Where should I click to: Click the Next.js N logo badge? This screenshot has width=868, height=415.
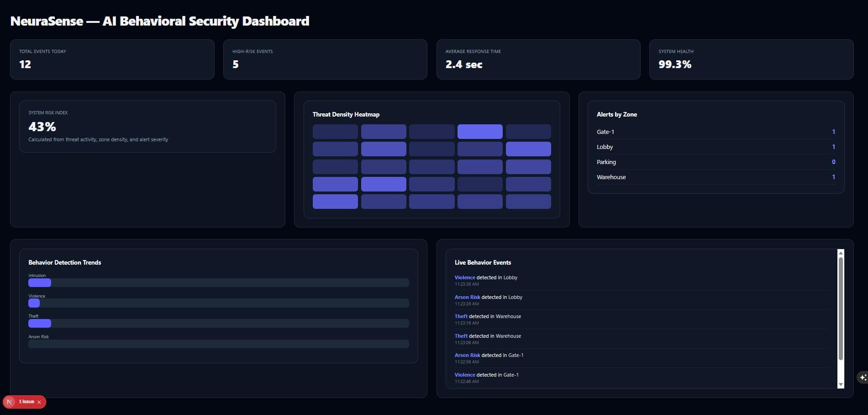[x=10, y=402]
